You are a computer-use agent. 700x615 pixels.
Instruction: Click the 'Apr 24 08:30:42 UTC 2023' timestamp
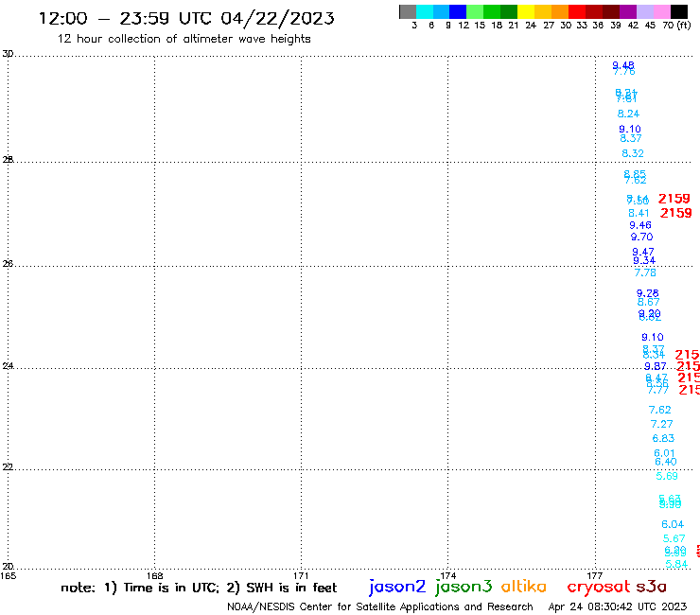pos(618,606)
